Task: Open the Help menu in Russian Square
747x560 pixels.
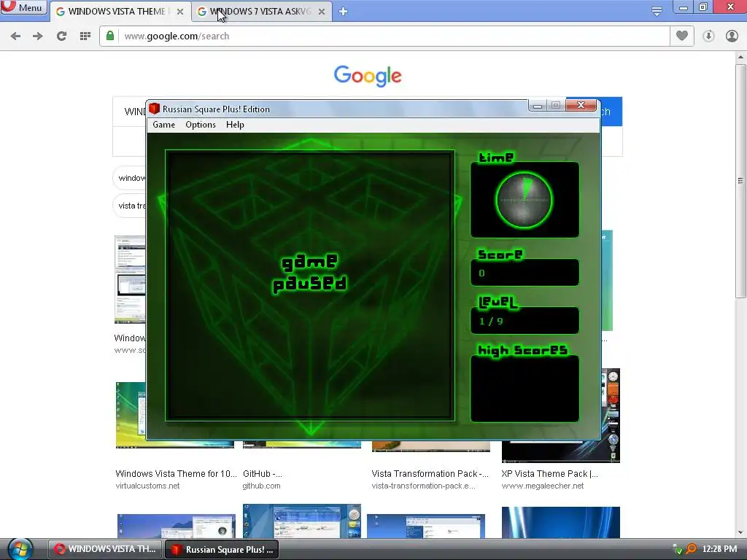Action: [235, 125]
